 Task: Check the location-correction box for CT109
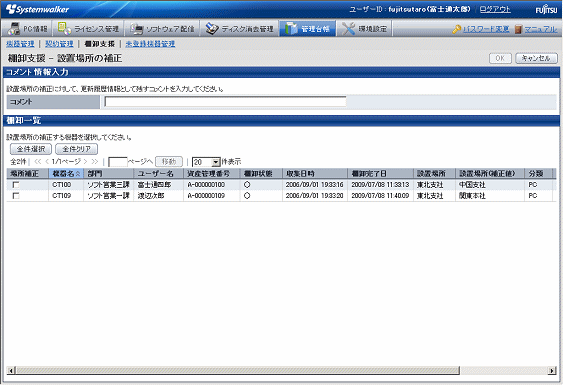pos(16,196)
